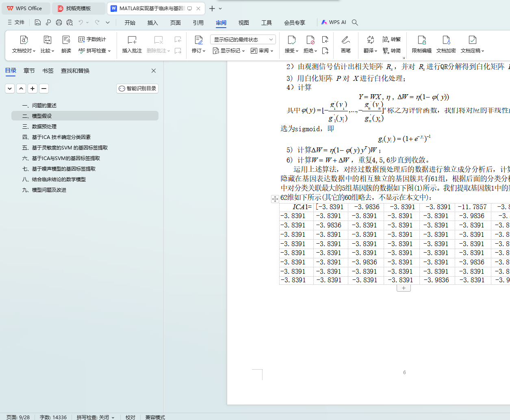Click 插入批注 insert comment icon
Viewport: 510px width, 420px height.
[132, 40]
